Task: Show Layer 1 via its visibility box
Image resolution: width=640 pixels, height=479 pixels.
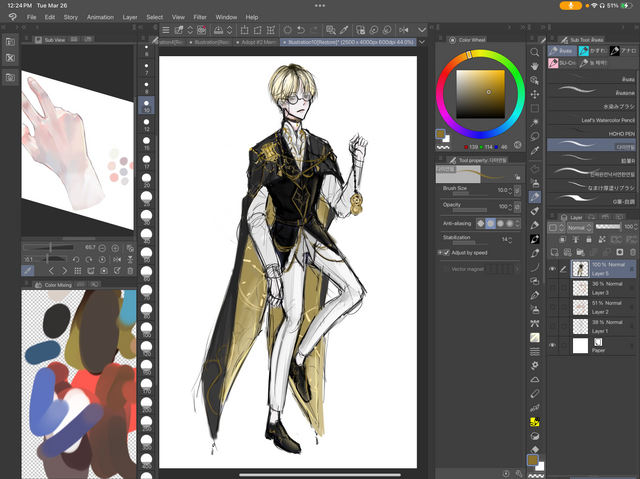Action: coord(552,326)
